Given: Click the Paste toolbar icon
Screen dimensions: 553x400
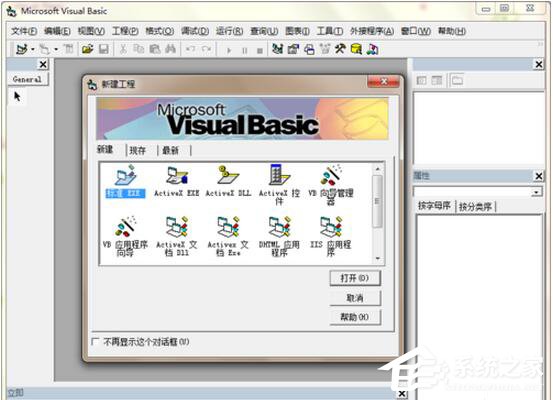Looking at the screenshot, I should pos(155,49).
